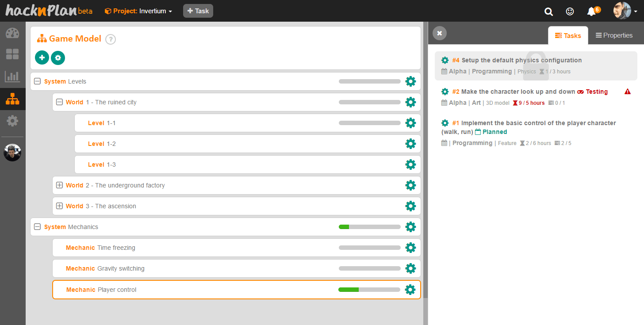644x325 pixels.
Task: Open the project settings gear in sidebar
Action: point(12,120)
